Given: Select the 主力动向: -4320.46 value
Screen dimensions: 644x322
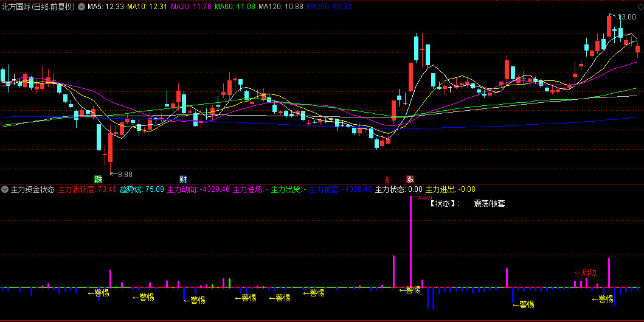Looking at the screenshot, I should tap(199, 189).
